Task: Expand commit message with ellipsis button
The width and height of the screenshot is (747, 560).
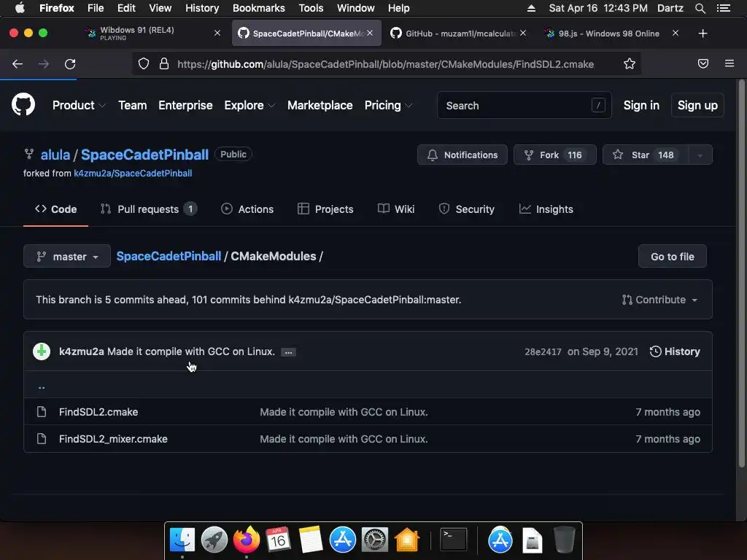Action: click(288, 352)
